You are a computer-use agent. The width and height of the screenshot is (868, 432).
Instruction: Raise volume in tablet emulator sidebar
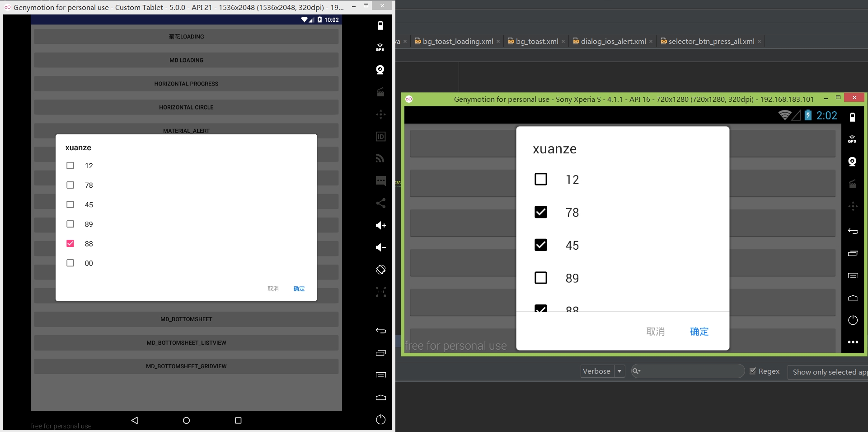pos(380,225)
